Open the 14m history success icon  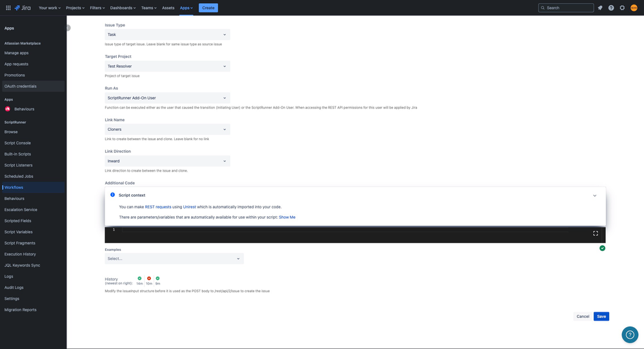tap(139, 279)
